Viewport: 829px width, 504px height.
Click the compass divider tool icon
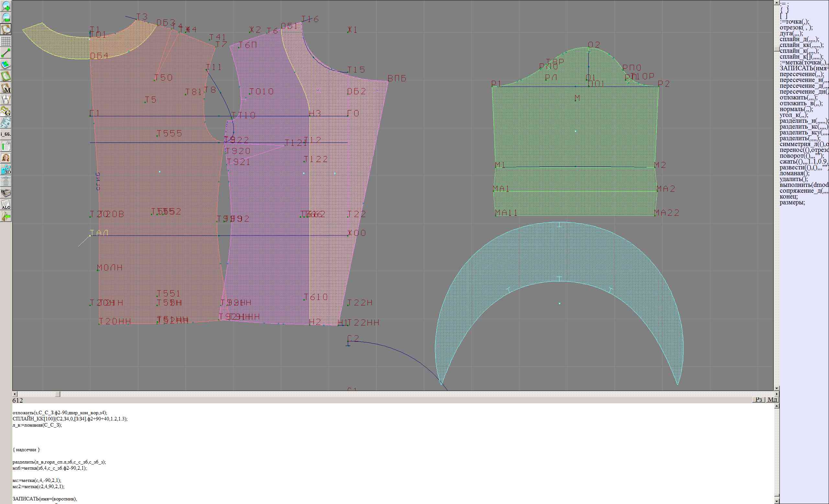(x=6, y=99)
